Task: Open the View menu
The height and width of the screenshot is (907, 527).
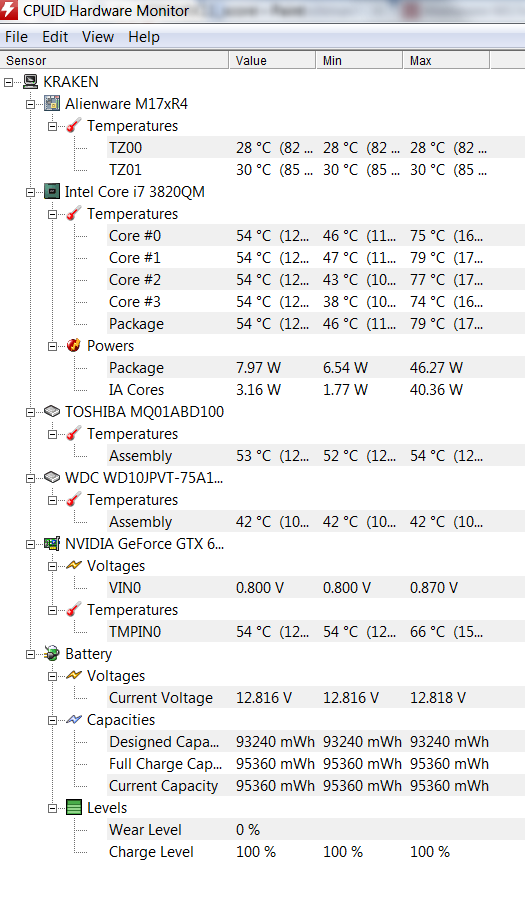Action: (98, 37)
